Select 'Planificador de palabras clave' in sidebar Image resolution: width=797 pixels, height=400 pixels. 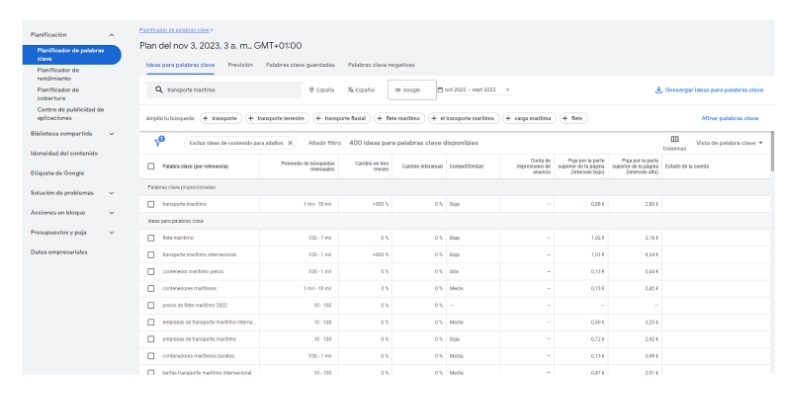point(72,54)
